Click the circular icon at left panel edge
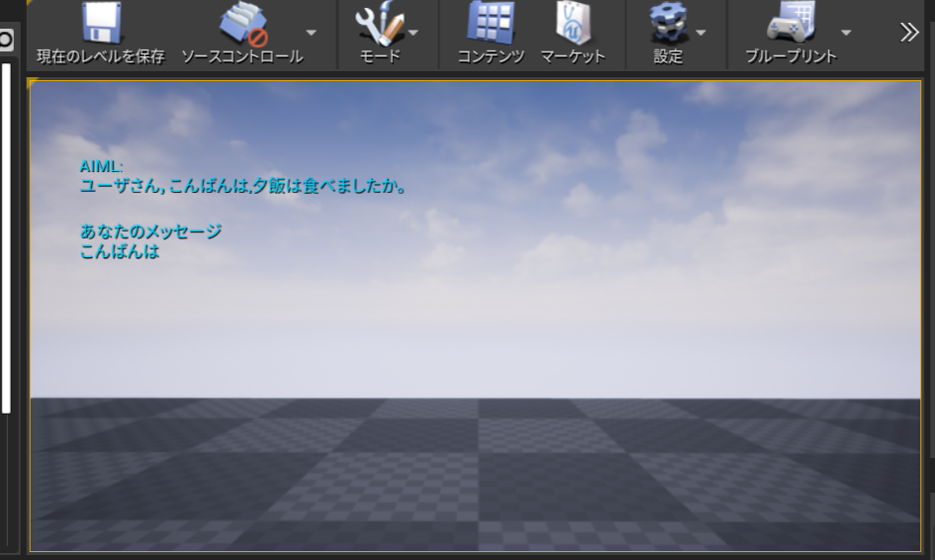 pyautogui.click(x=6, y=40)
